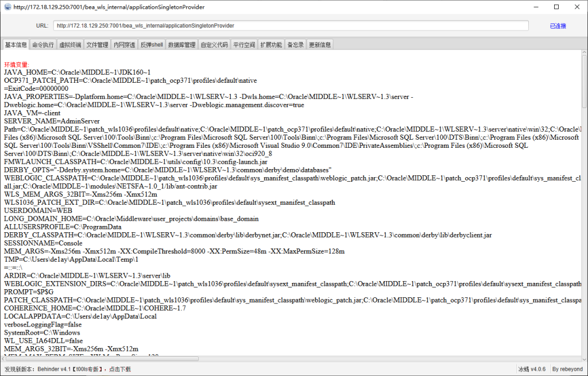The image size is (588, 376).
Task: Click the 已连接 connection status link
Action: 558,26
